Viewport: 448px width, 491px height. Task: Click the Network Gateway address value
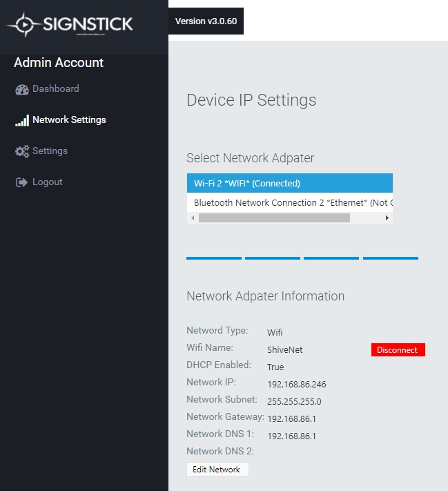(x=291, y=418)
